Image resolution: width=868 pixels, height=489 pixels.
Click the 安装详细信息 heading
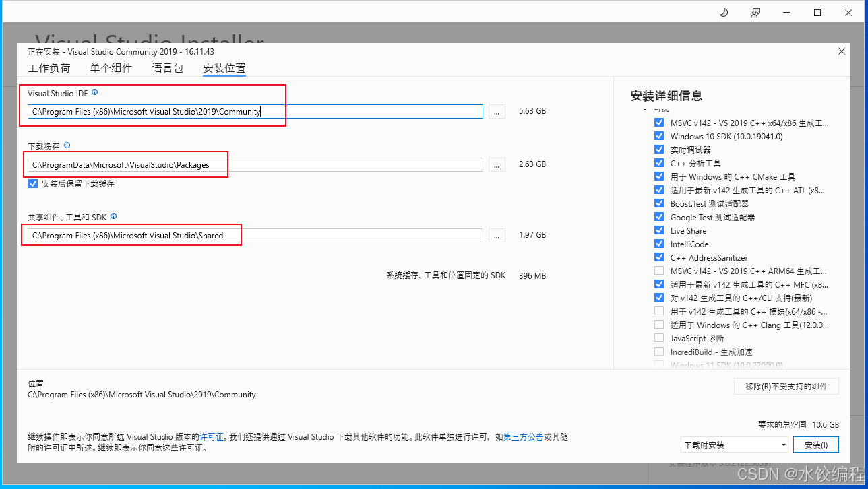[666, 96]
